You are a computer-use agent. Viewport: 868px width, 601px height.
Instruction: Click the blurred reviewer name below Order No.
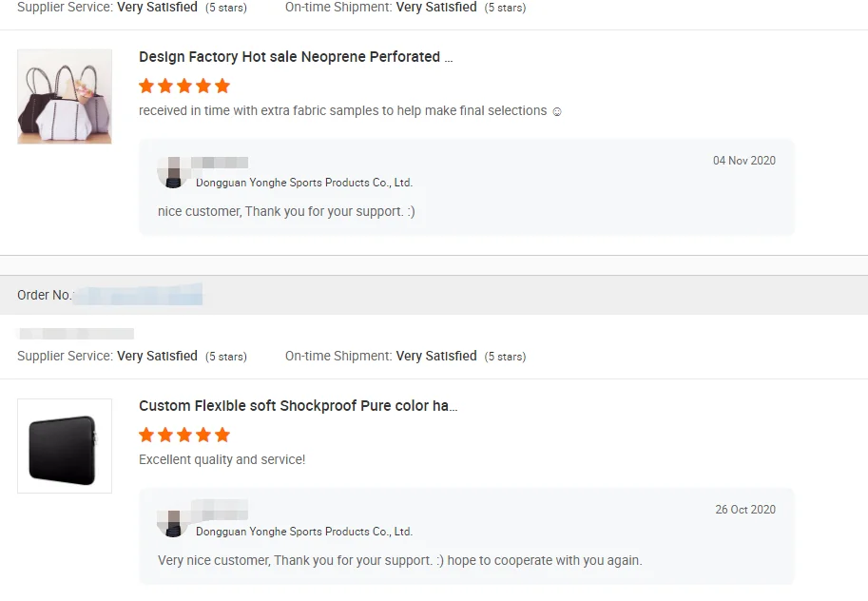76,334
